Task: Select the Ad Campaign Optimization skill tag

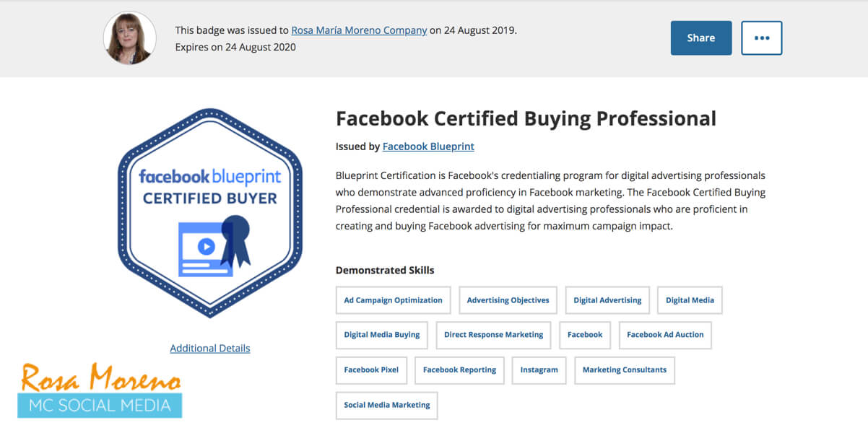Action: pyautogui.click(x=393, y=299)
